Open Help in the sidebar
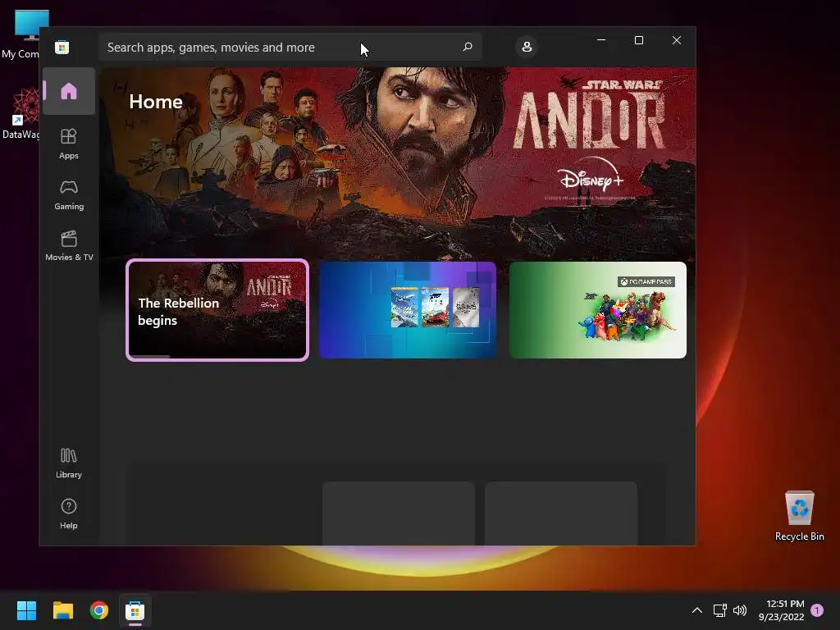 coord(69,514)
